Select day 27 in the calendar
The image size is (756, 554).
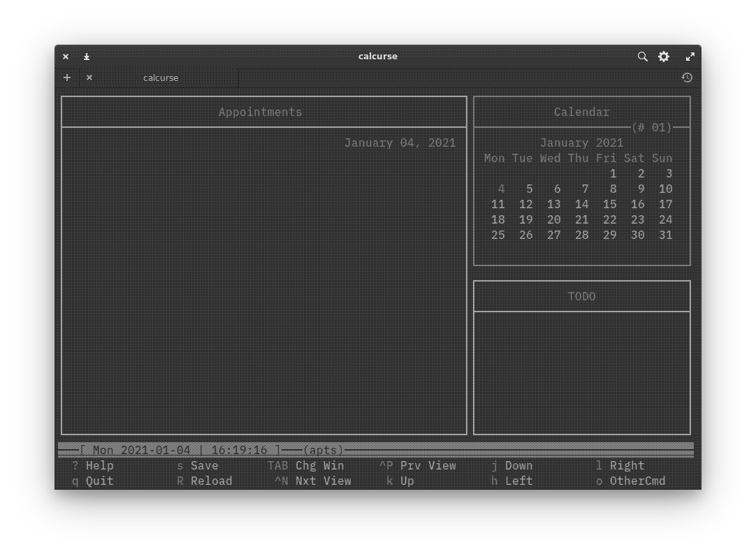553,235
